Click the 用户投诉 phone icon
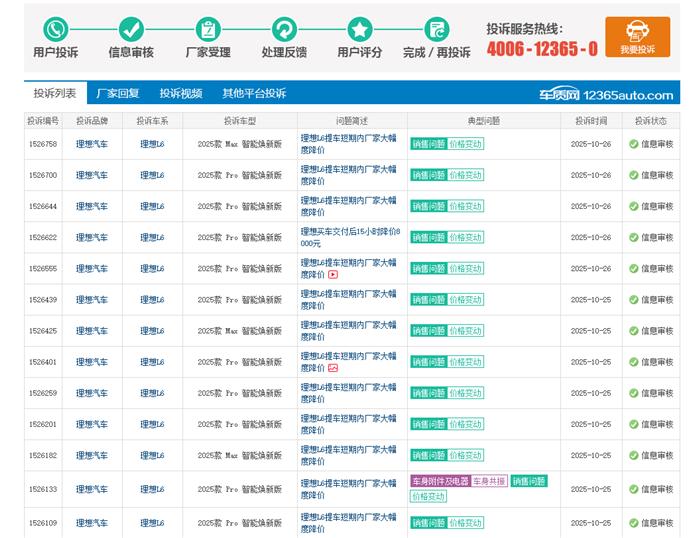Screen dimensions: 700x538 (55, 29)
